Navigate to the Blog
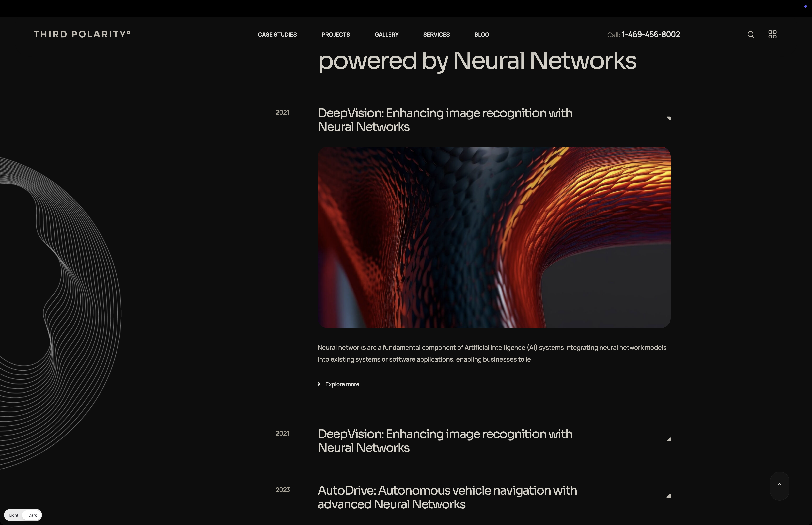Image resolution: width=812 pixels, height=525 pixels. (x=482, y=34)
